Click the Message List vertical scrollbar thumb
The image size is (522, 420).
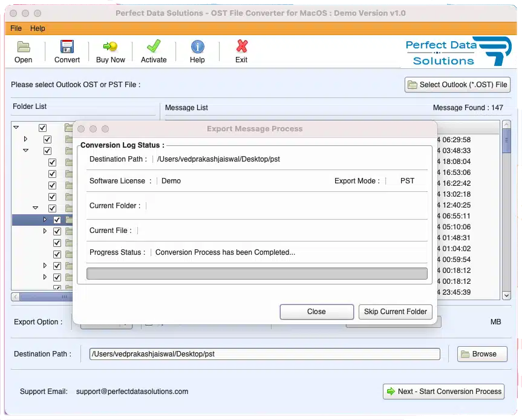(x=506, y=141)
